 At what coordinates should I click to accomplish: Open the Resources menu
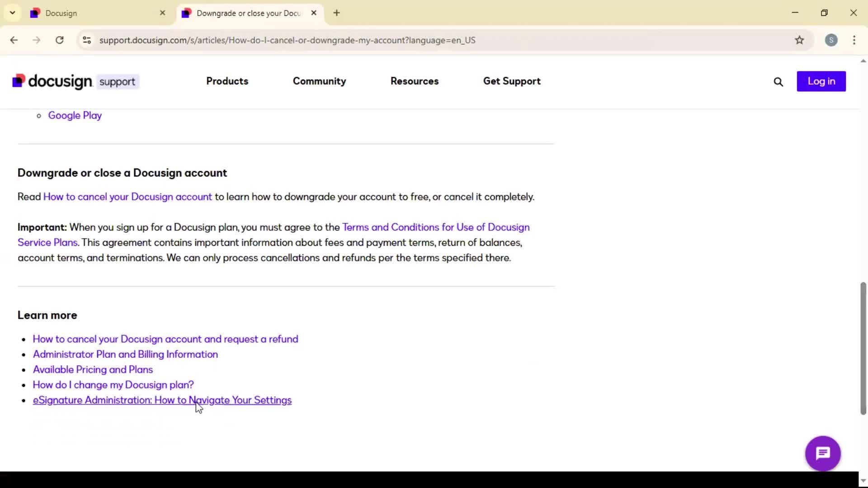[414, 81]
